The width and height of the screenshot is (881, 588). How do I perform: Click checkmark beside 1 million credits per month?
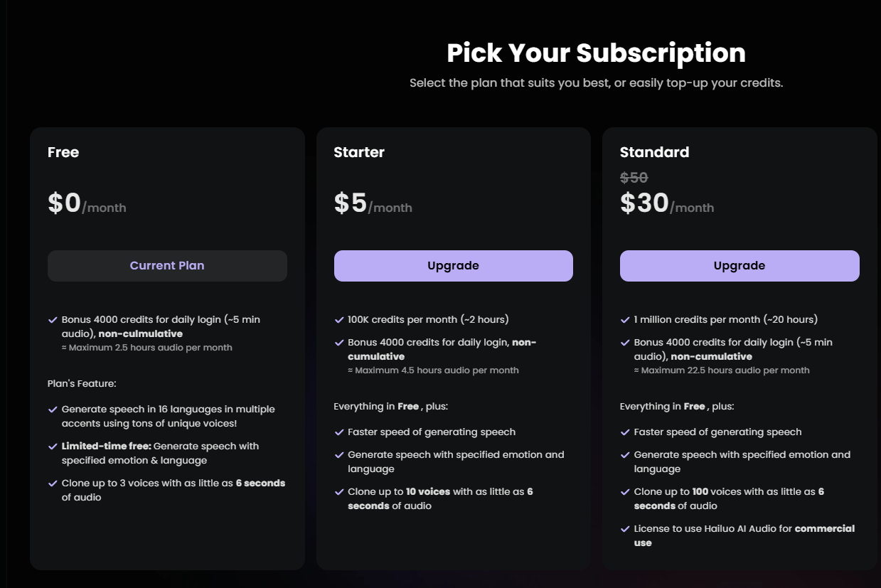click(625, 320)
